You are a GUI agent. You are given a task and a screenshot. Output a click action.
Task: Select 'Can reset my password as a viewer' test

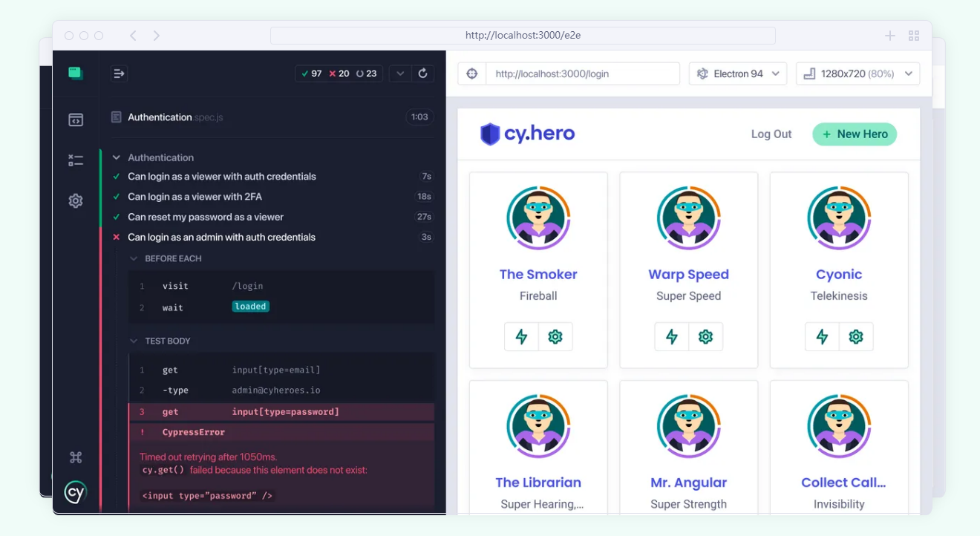tap(206, 217)
